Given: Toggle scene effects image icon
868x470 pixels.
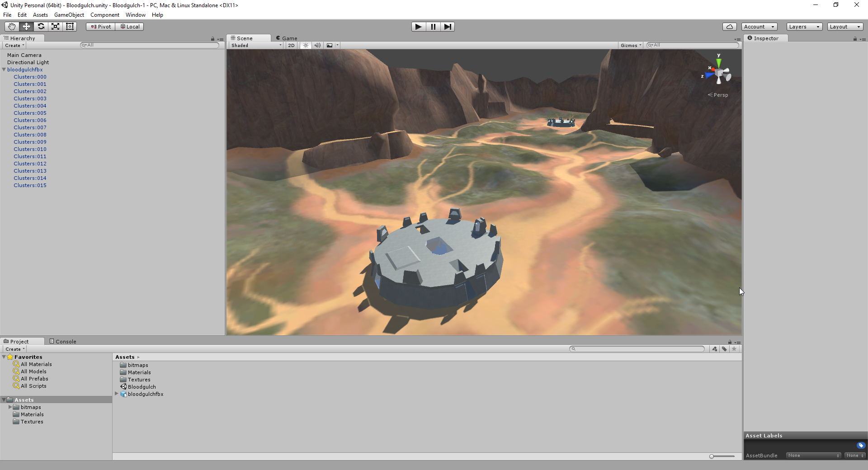Looking at the screenshot, I should 330,45.
